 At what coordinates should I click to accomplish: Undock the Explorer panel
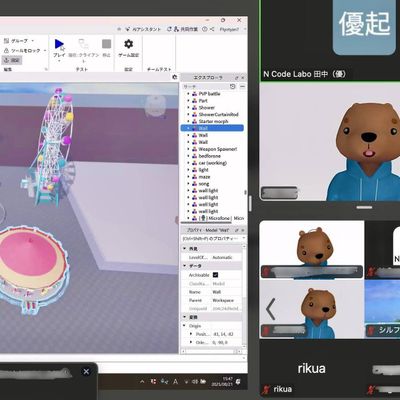(x=237, y=77)
